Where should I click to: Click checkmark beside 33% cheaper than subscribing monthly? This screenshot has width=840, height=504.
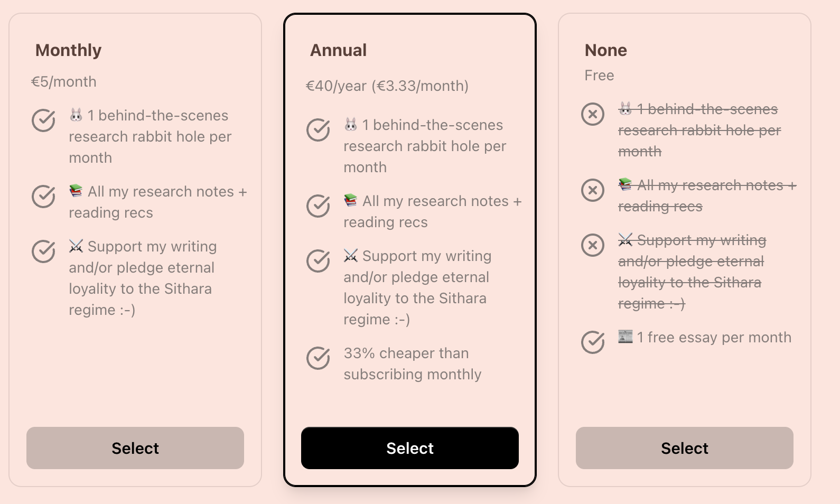[x=318, y=358]
